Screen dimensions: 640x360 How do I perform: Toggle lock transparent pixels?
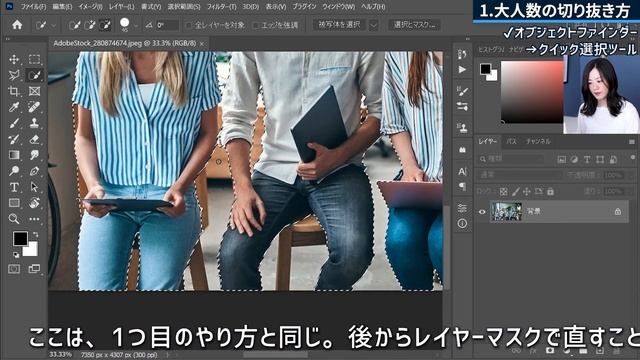(x=504, y=191)
